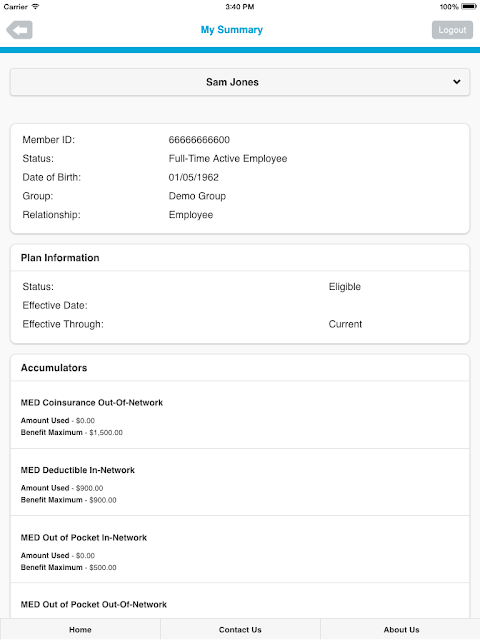480x640 pixels.
Task: Click the Eligible plan status value
Action: coord(344,287)
